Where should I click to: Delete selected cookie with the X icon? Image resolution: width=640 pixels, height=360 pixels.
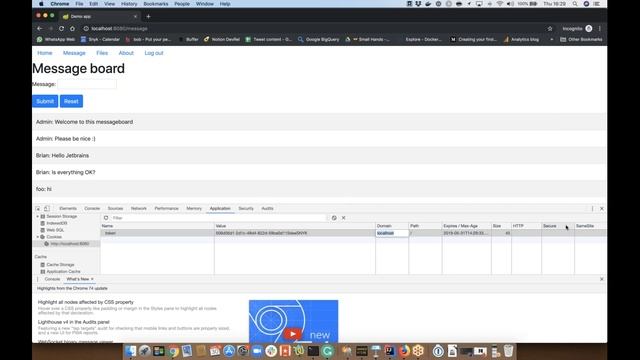[x=344, y=218]
